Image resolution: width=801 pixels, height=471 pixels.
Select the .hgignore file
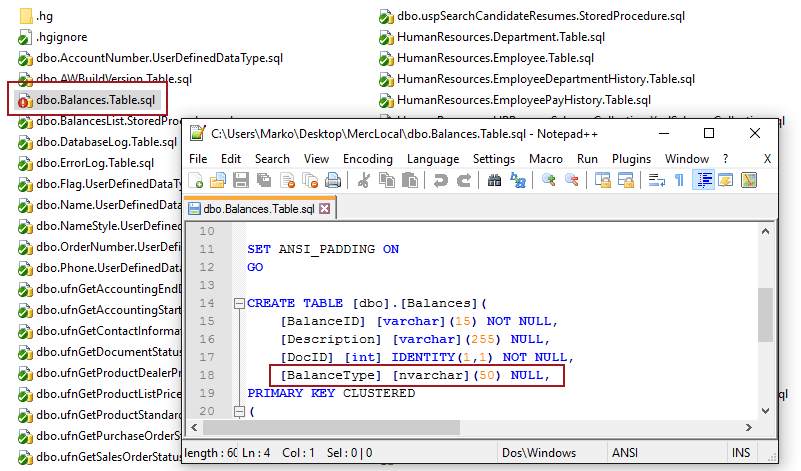[x=53, y=37]
